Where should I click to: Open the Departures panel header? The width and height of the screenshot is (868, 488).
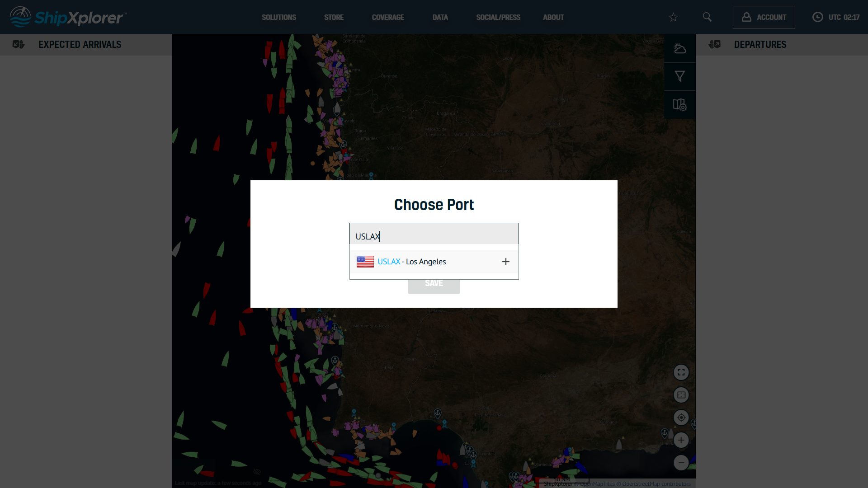(x=759, y=44)
